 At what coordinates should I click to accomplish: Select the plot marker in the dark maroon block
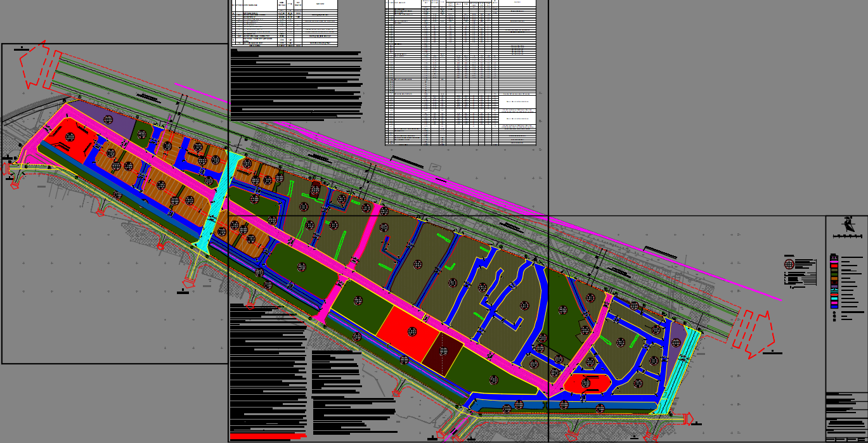[x=443, y=350]
